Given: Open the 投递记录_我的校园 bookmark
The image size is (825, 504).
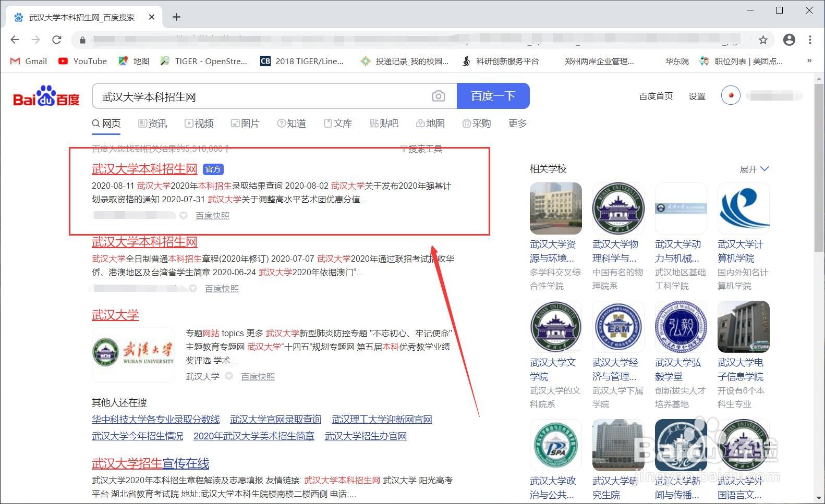Looking at the screenshot, I should click(x=404, y=61).
